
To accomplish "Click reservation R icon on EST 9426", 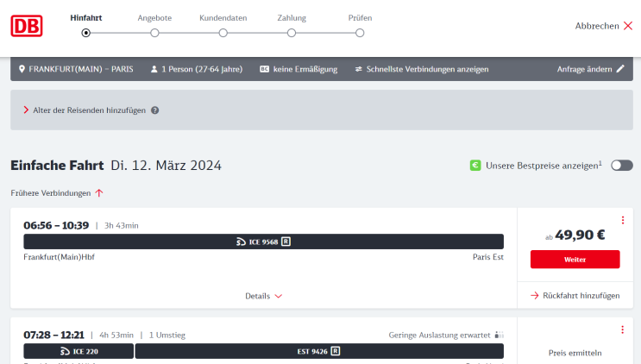I will (336, 351).
